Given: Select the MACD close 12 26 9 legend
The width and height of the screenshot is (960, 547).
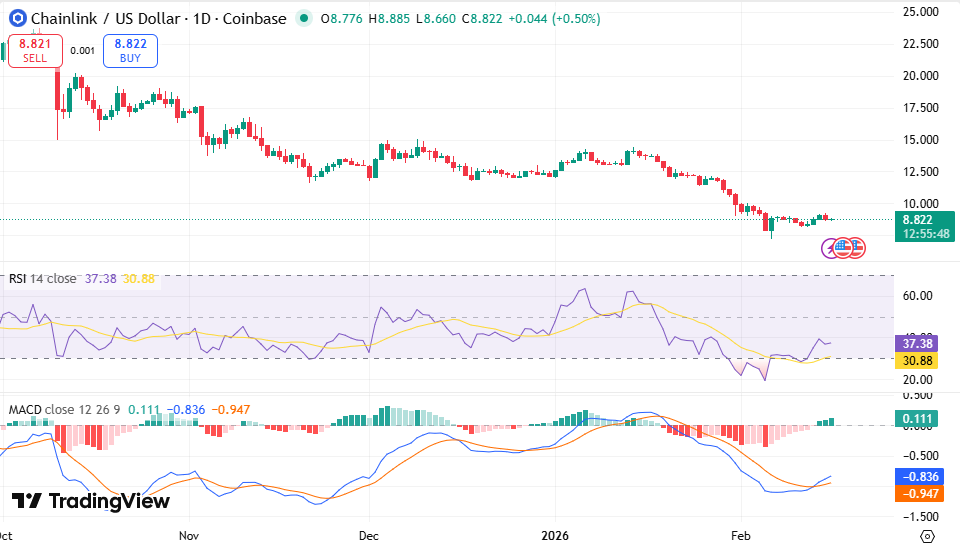Looking at the screenshot, I should 64,409.
